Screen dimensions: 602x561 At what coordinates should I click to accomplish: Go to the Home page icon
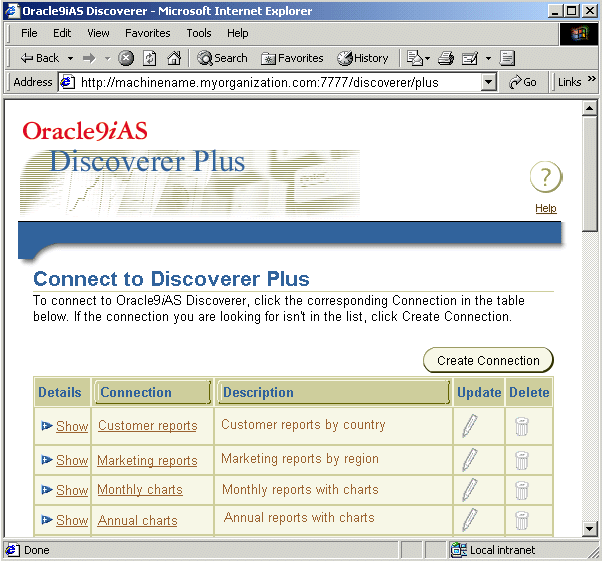(174, 58)
